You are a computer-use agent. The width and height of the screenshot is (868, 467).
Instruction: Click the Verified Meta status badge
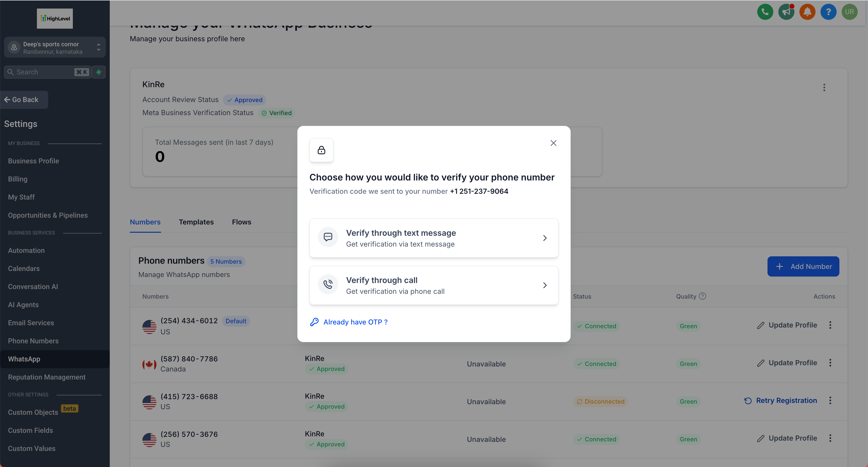pos(277,113)
